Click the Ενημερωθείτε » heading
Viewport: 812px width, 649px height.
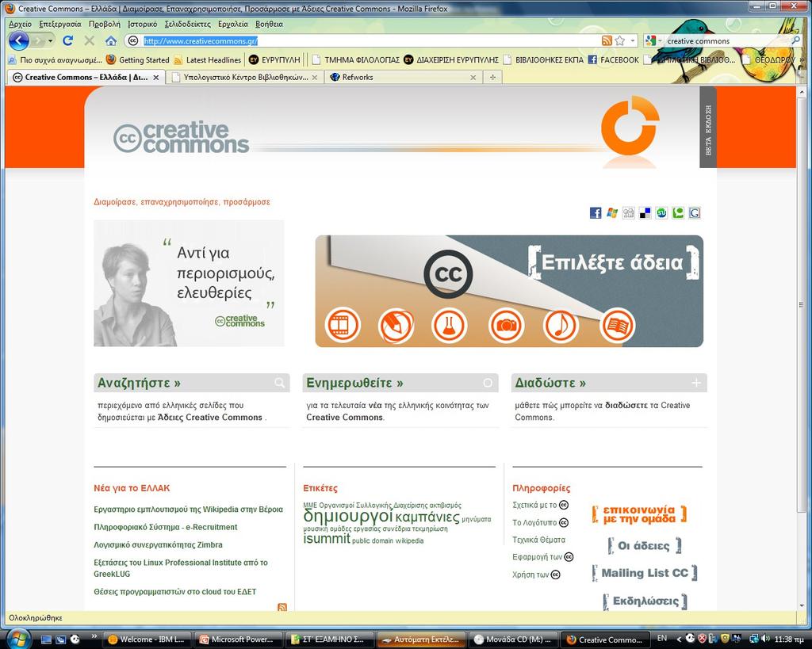pos(354,383)
